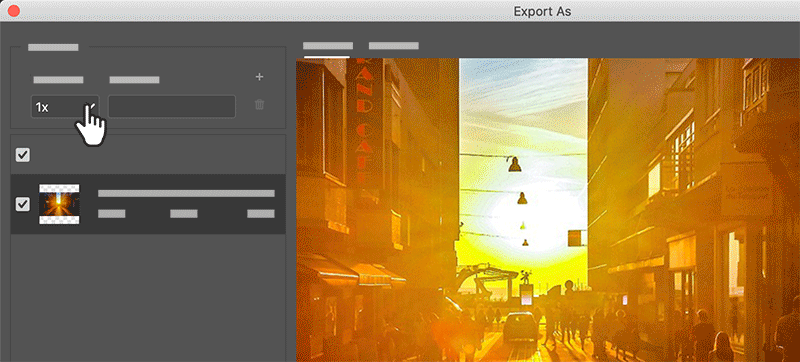Close the Export As dialog
The width and height of the screenshot is (800, 362).
pyautogui.click(x=14, y=11)
